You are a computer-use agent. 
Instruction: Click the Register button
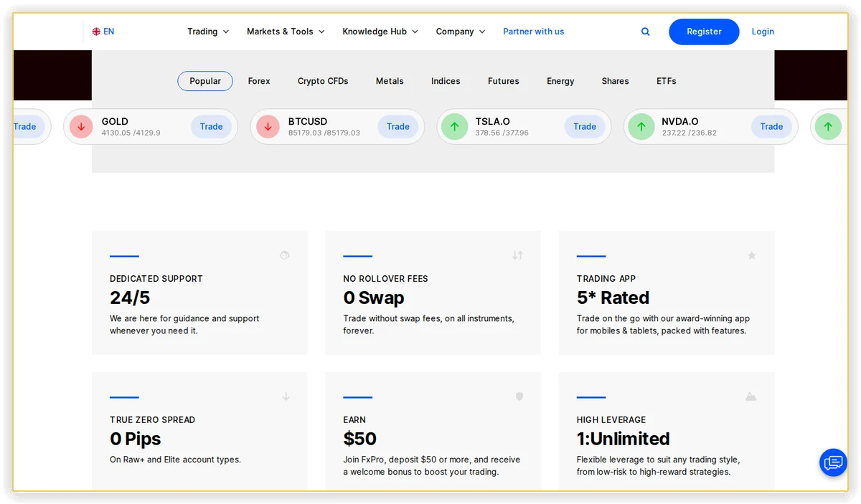[x=704, y=32]
